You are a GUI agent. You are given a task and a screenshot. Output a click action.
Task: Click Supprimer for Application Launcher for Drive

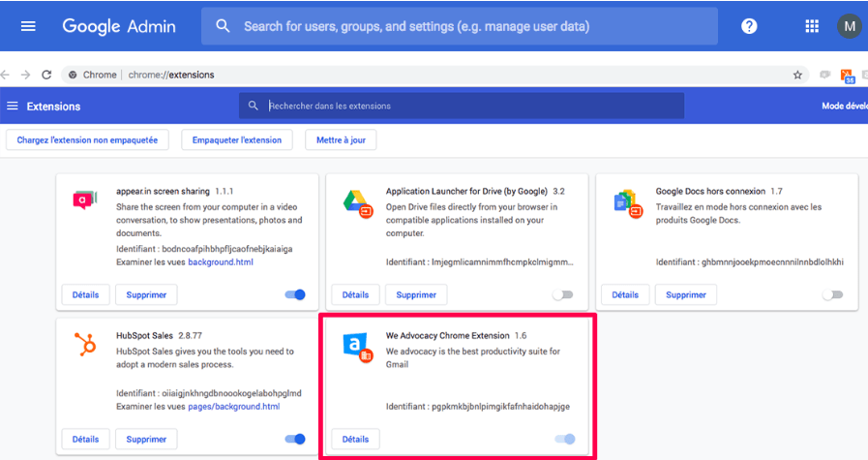416,294
